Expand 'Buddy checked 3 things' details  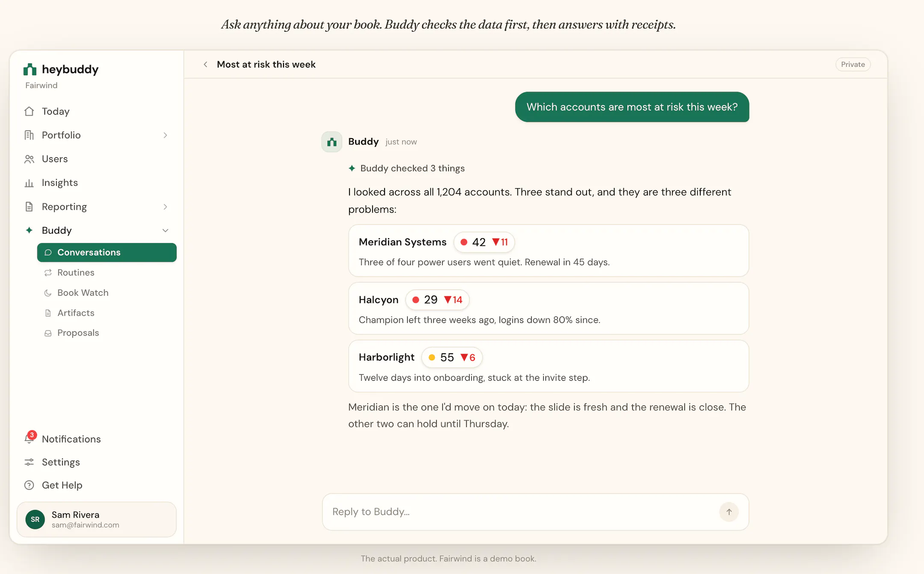click(406, 169)
